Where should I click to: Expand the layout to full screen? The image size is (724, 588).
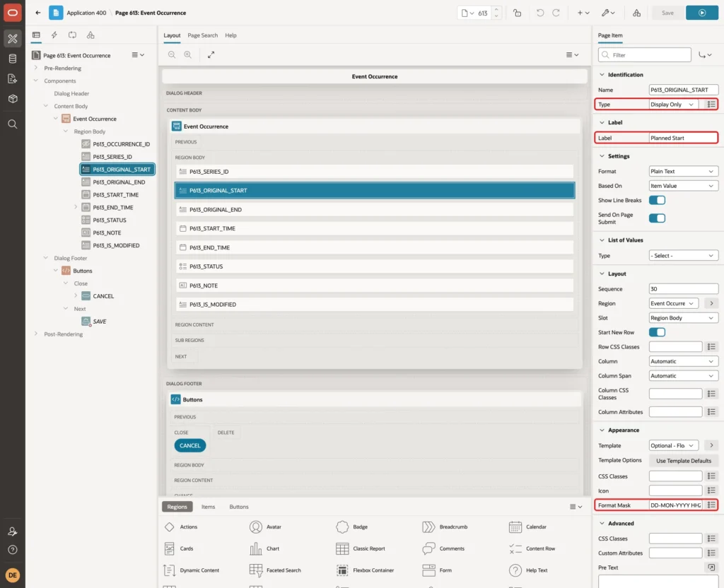pyautogui.click(x=211, y=54)
